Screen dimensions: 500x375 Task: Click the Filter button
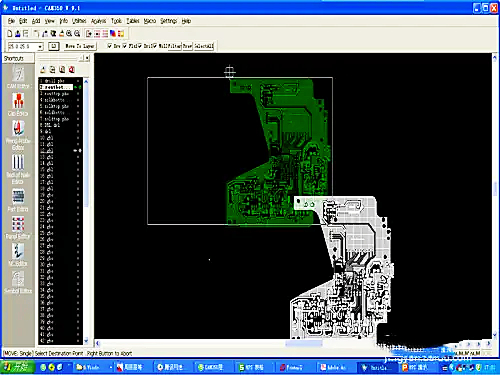(174, 46)
